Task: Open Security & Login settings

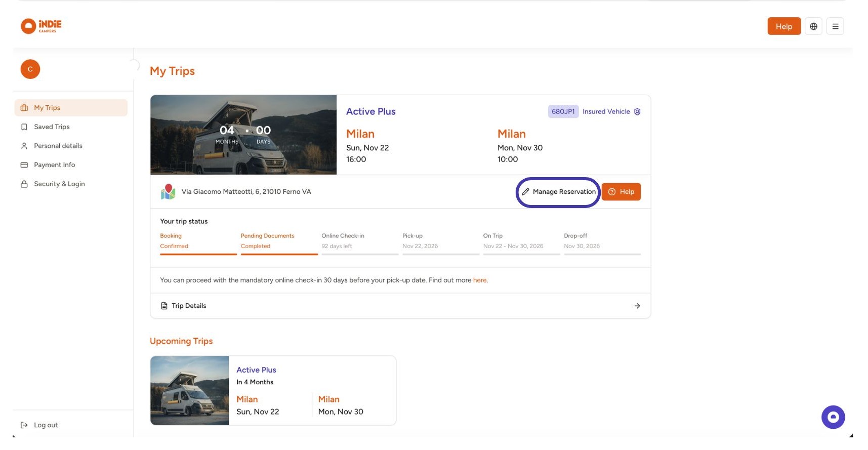Action: [x=71, y=184]
